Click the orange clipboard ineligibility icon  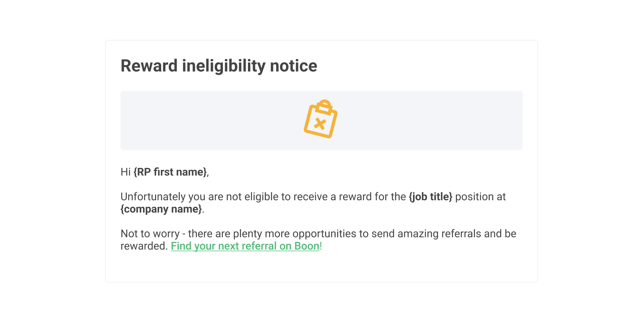[321, 119]
